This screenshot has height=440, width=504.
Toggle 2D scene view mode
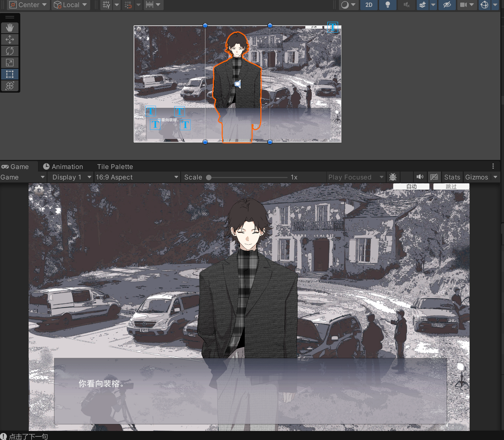click(369, 5)
